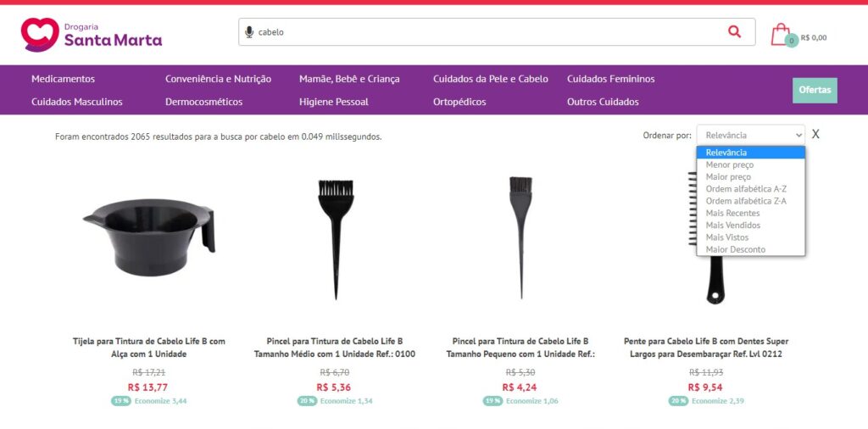Open the Medicamentos menu

pyautogui.click(x=63, y=79)
